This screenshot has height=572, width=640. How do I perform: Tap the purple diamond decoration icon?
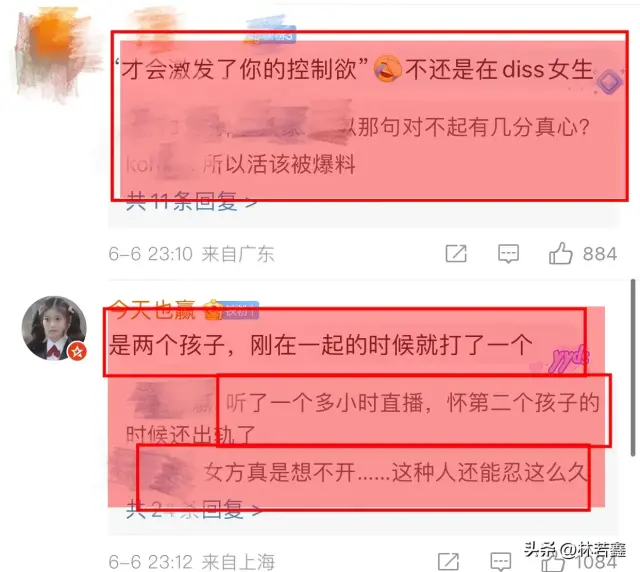[x=609, y=81]
